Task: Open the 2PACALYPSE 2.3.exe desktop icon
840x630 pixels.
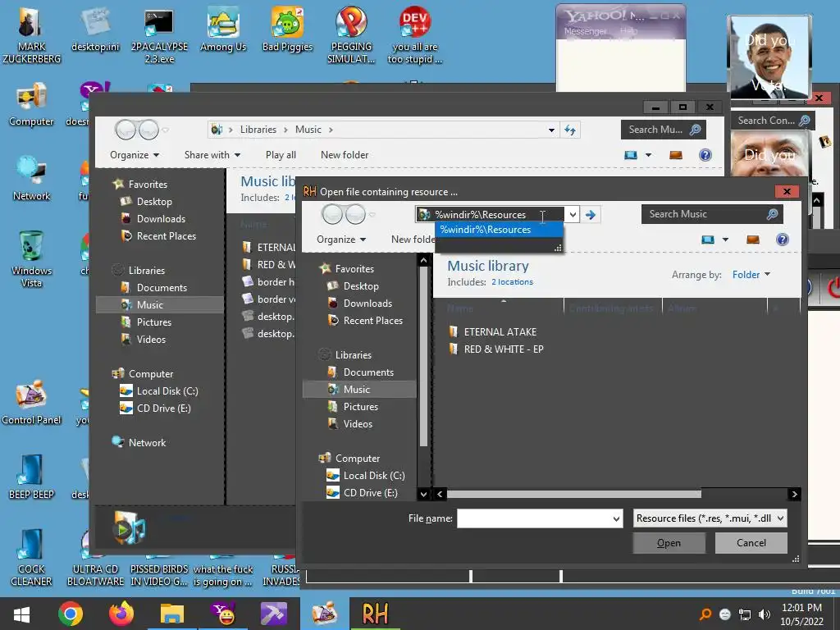Action: click(x=159, y=35)
